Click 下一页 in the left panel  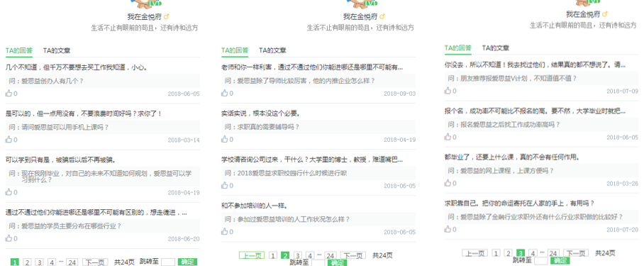95,262
